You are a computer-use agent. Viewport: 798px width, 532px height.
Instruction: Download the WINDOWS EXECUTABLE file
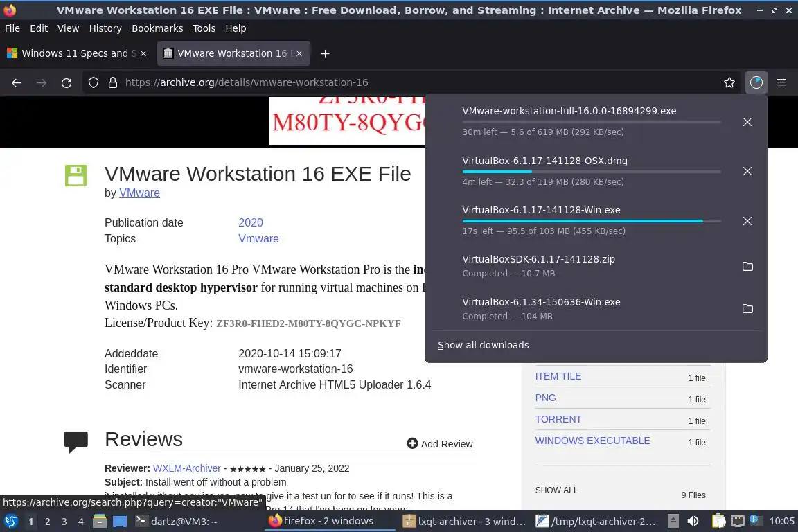click(x=592, y=441)
